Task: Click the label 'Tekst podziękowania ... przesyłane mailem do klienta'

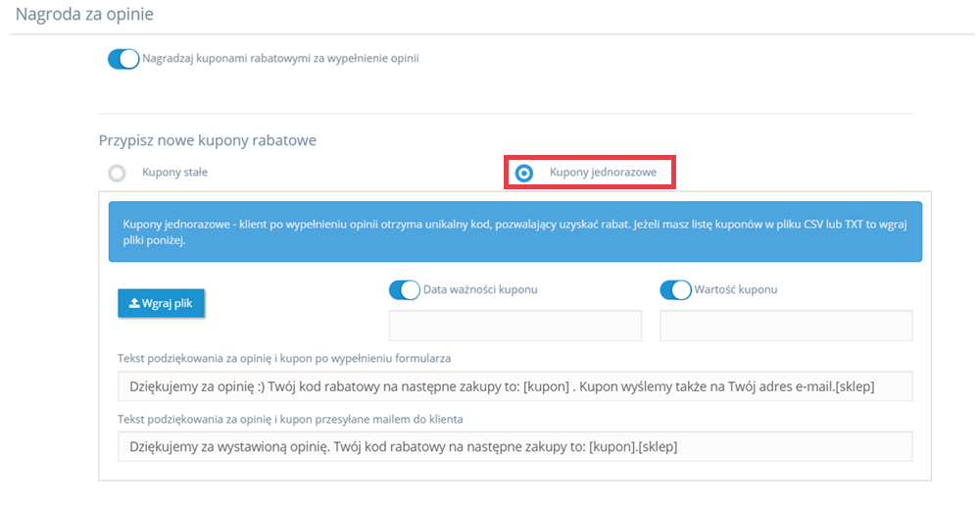Action: coord(291,419)
